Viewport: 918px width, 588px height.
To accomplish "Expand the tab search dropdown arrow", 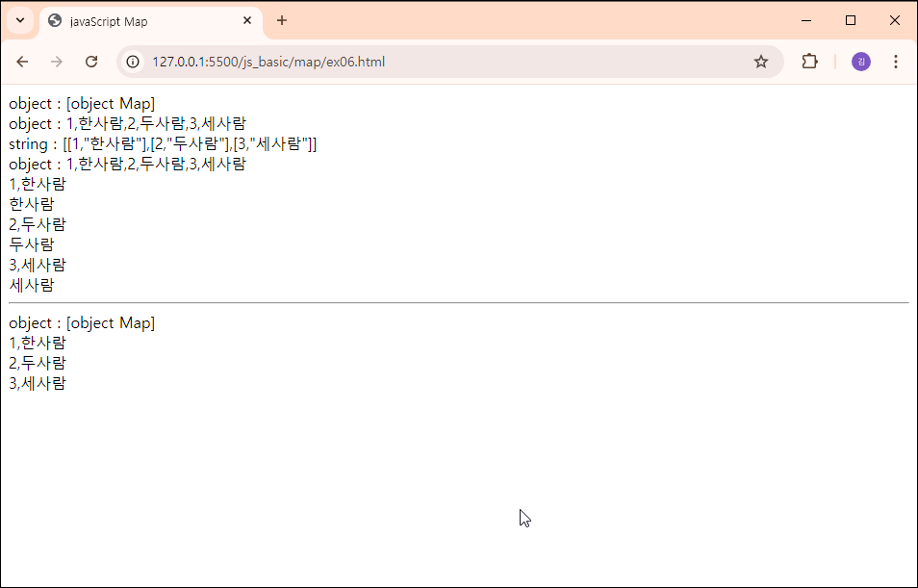I will pos(20,20).
